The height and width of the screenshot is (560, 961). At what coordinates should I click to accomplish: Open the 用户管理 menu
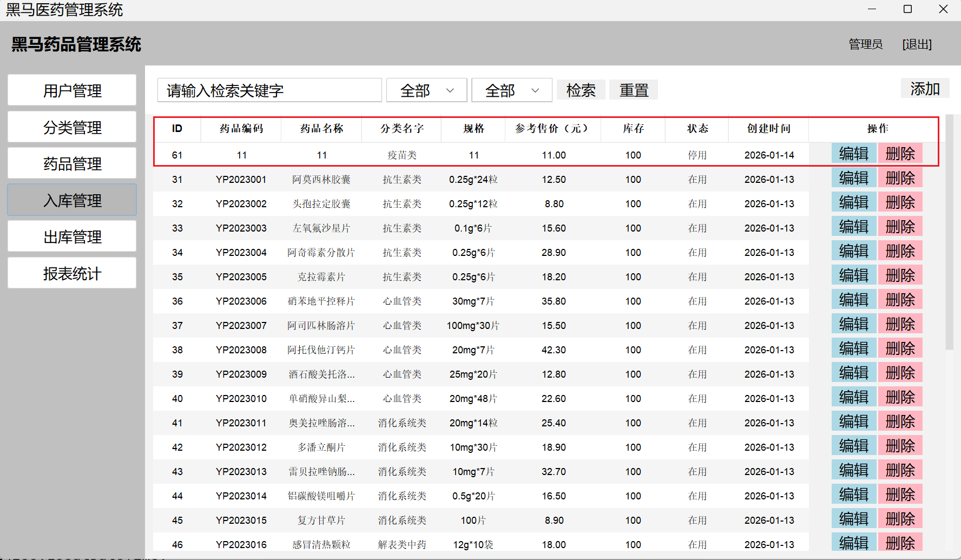72,90
